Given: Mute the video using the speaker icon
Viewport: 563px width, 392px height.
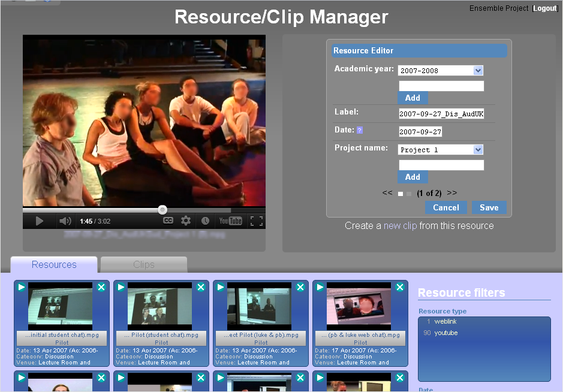Looking at the screenshot, I should click(x=65, y=221).
